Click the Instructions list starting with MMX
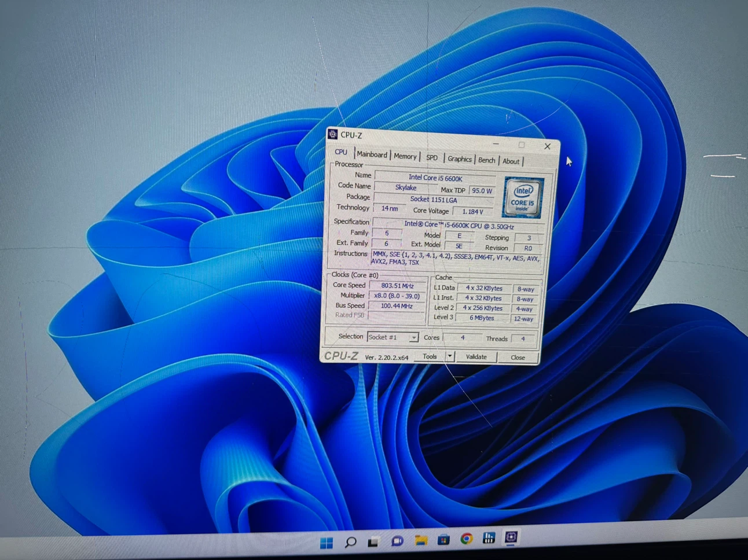Viewport: 748px width, 560px height. (x=456, y=258)
